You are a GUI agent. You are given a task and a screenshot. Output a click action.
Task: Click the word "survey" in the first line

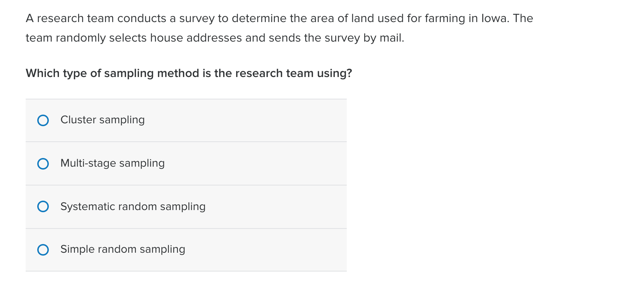tap(197, 18)
